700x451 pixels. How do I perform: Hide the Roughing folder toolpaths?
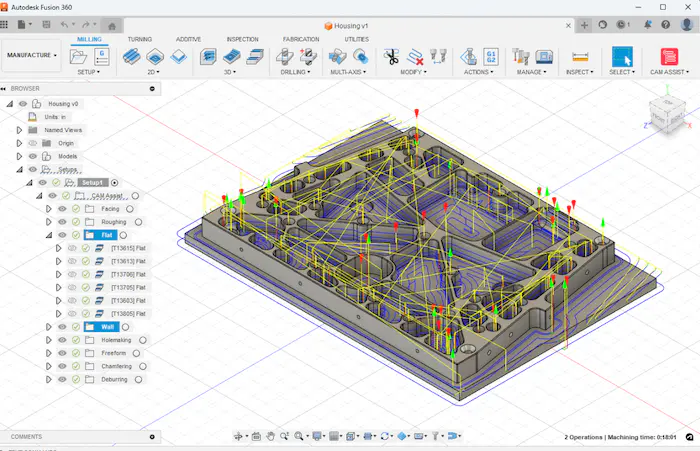pos(62,222)
